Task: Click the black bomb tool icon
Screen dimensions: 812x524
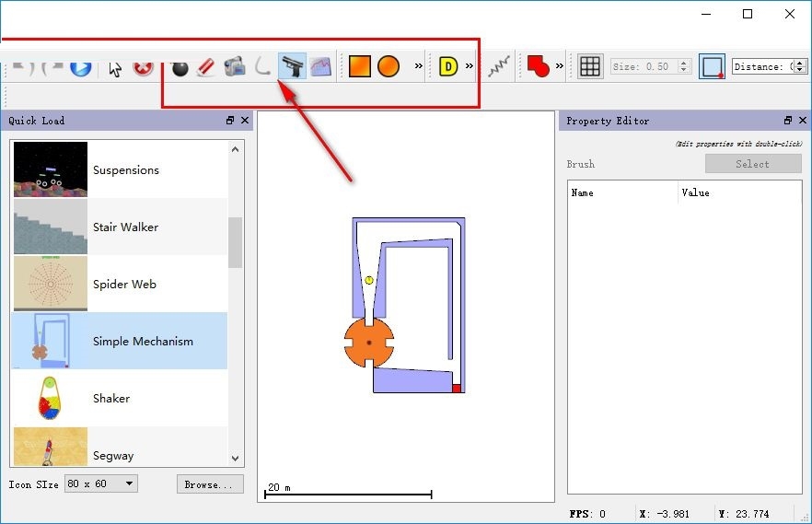Action: coord(180,68)
